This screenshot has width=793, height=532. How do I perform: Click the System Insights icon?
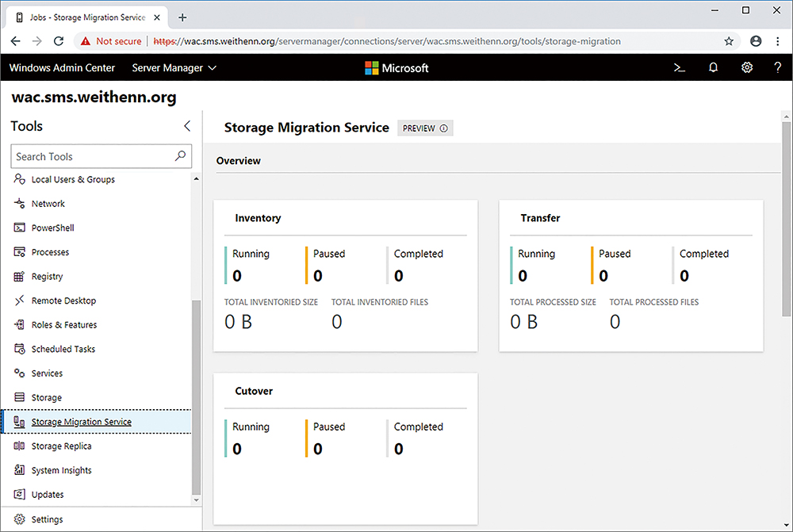point(19,470)
